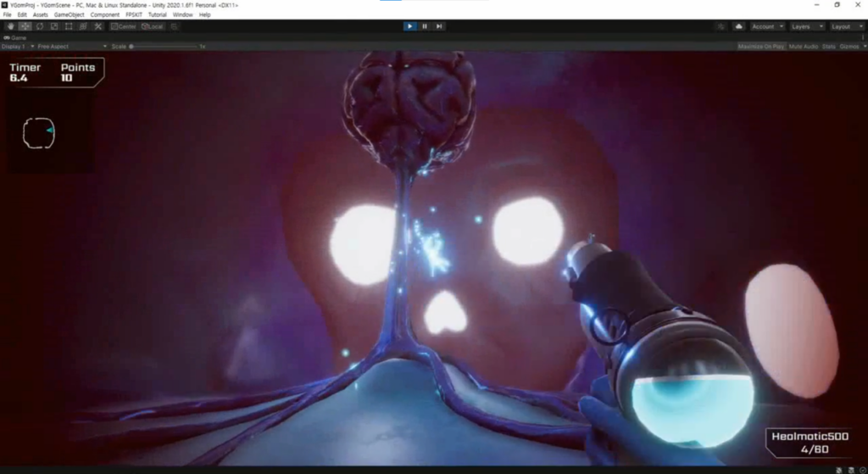Open the GameObject menu
The image size is (868, 474).
point(70,15)
